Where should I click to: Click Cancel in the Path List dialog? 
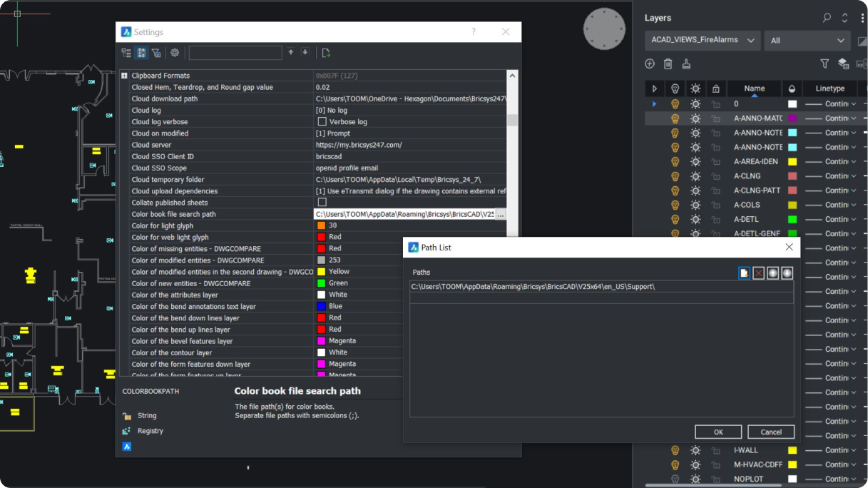(771, 432)
